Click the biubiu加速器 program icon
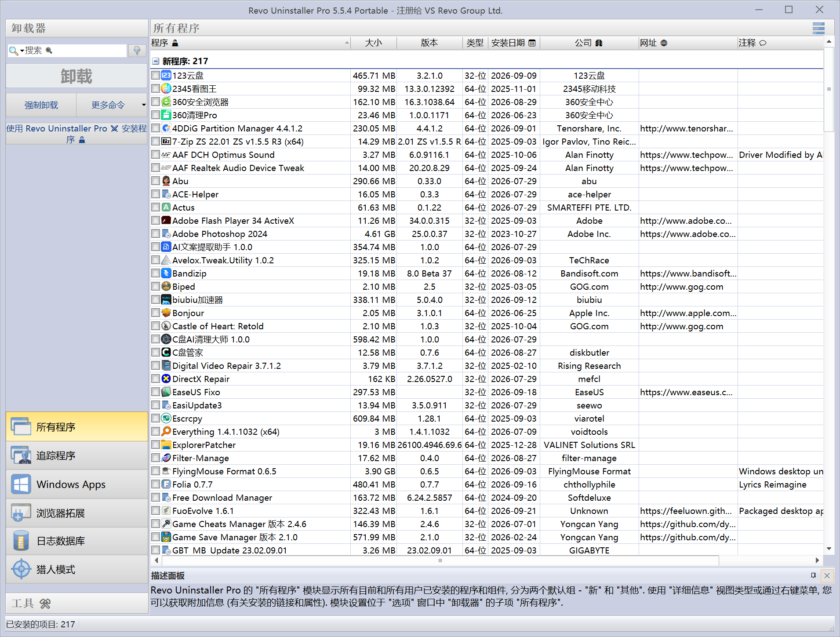This screenshot has width=840, height=637. [166, 299]
